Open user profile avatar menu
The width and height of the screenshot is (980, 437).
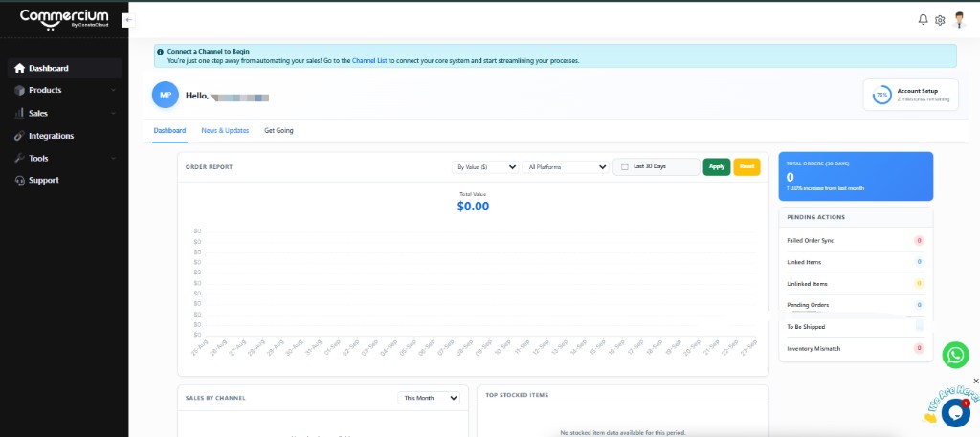pos(959,20)
